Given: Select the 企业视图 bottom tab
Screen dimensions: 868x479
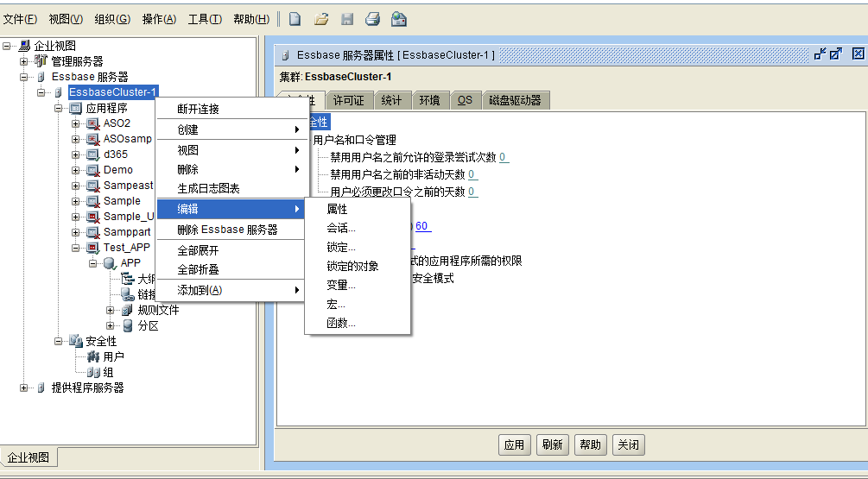Looking at the screenshot, I should click(x=29, y=457).
